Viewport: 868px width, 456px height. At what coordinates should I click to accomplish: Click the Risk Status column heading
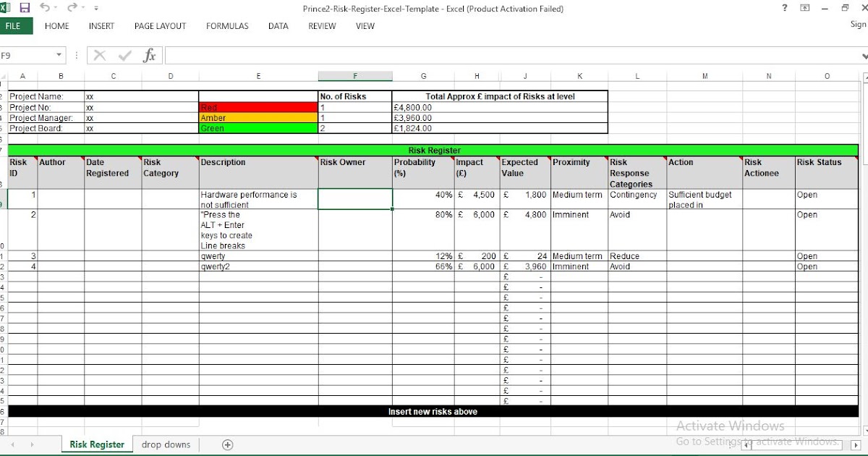point(827,173)
